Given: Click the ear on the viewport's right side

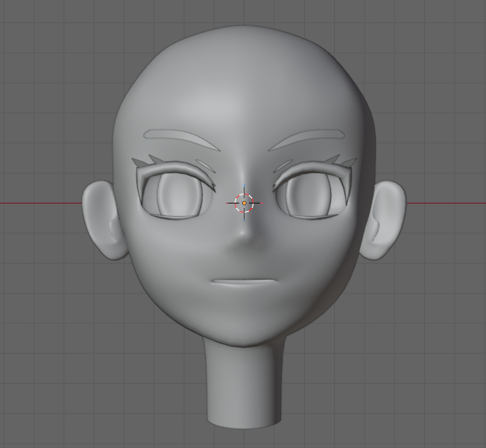Looking at the screenshot, I should (x=386, y=221).
